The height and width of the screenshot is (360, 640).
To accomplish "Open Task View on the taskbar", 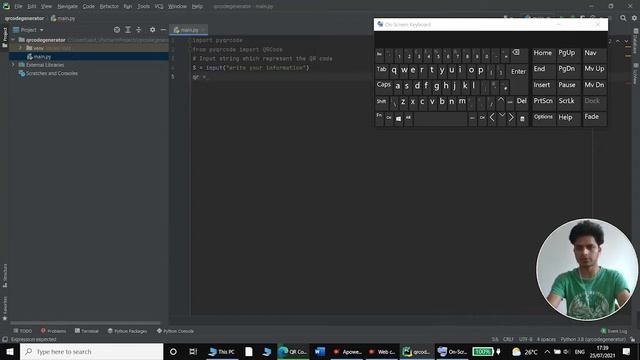I will pos(193,351).
